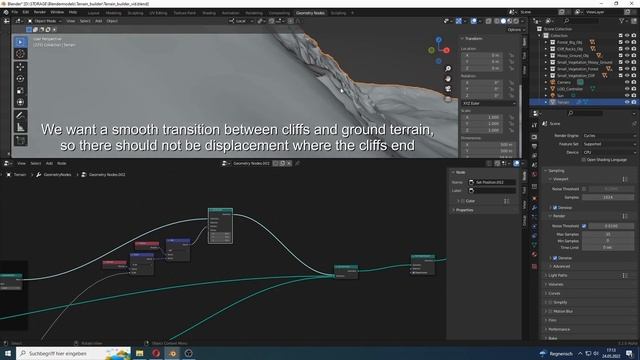This screenshot has width=640, height=360.
Task: Click the blue Z axis gizmo ball
Action: tap(438, 40)
